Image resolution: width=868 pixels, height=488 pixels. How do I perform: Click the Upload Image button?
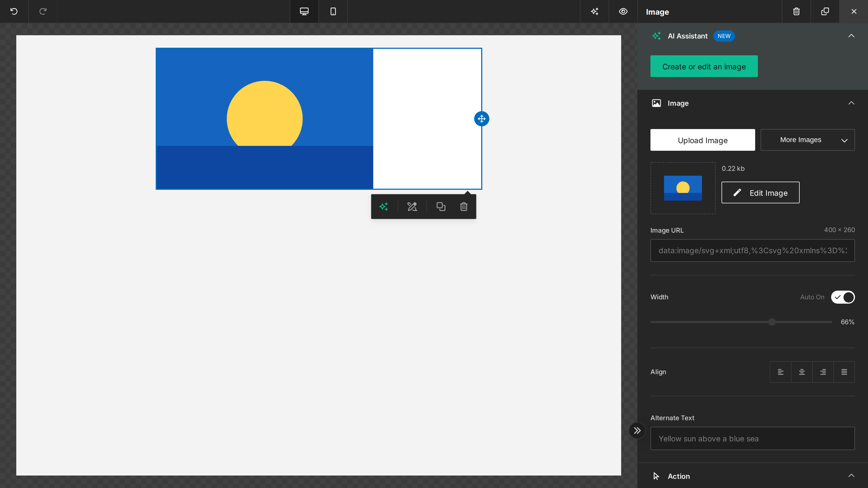coord(703,140)
